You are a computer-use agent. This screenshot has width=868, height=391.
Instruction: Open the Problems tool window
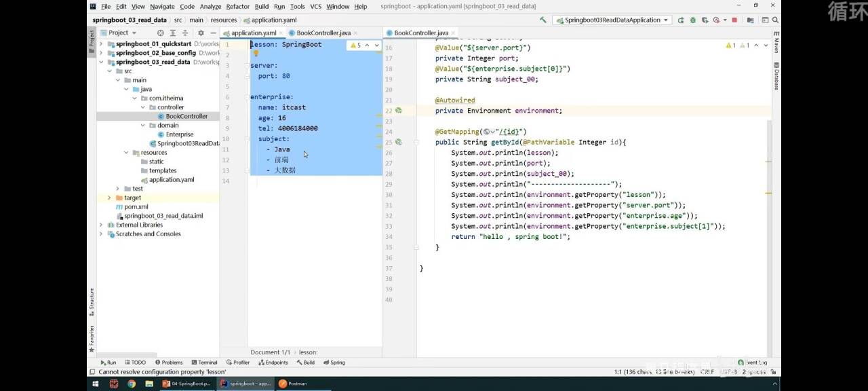coord(168,362)
